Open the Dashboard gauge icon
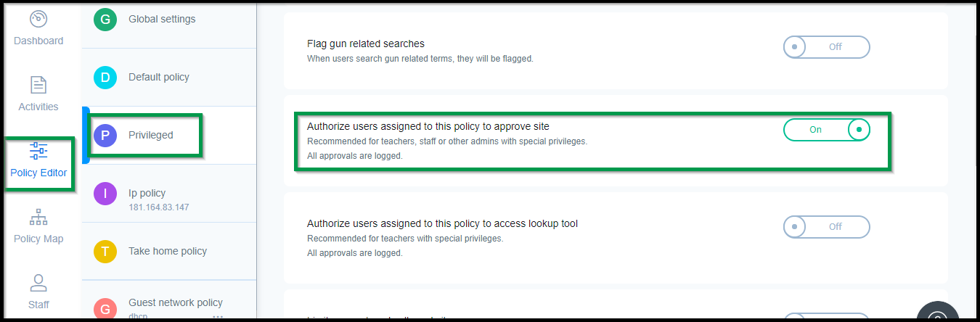 (x=38, y=19)
